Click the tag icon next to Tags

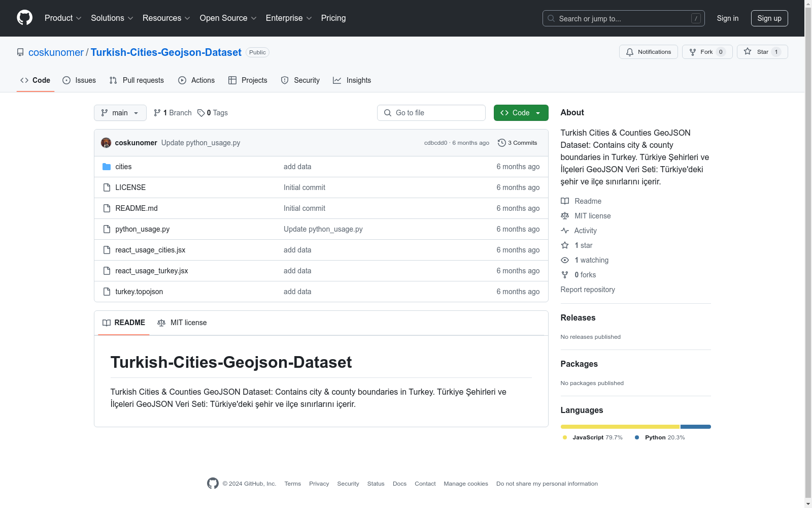(x=201, y=113)
